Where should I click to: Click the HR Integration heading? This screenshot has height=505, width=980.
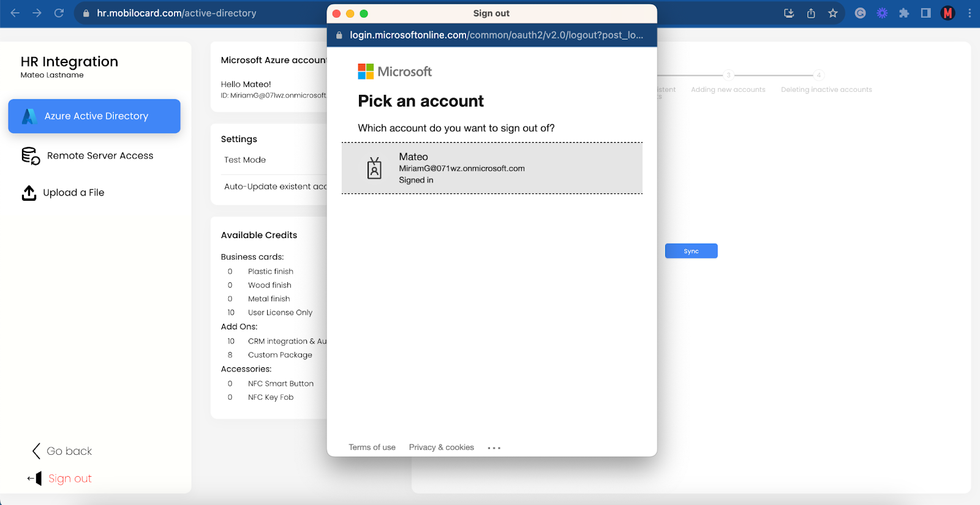pyautogui.click(x=69, y=62)
